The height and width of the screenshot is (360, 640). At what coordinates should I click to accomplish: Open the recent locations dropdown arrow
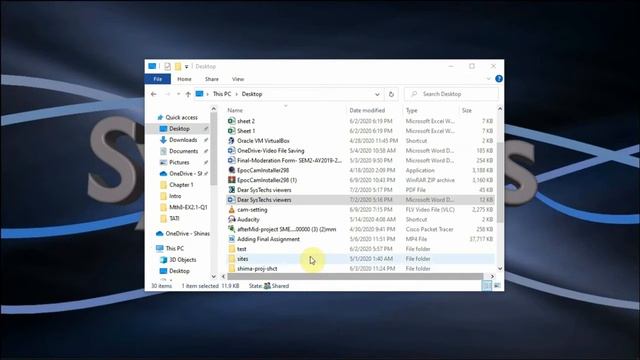click(x=178, y=94)
